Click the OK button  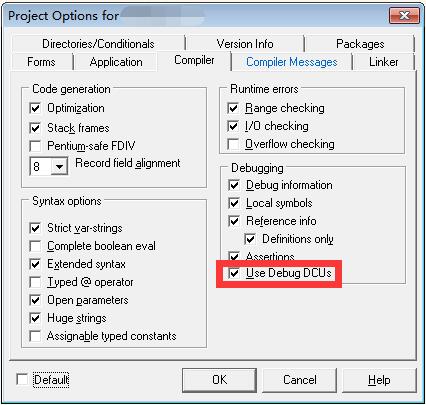point(219,380)
